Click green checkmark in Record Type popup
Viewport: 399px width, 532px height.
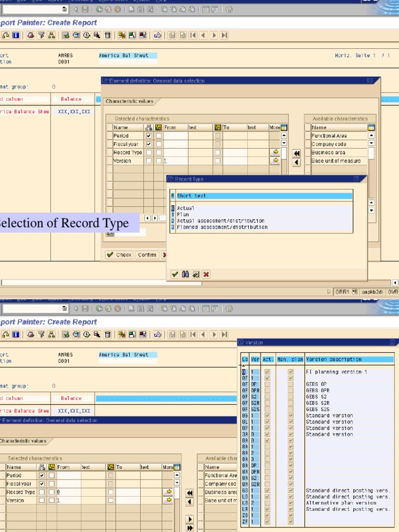point(175,274)
